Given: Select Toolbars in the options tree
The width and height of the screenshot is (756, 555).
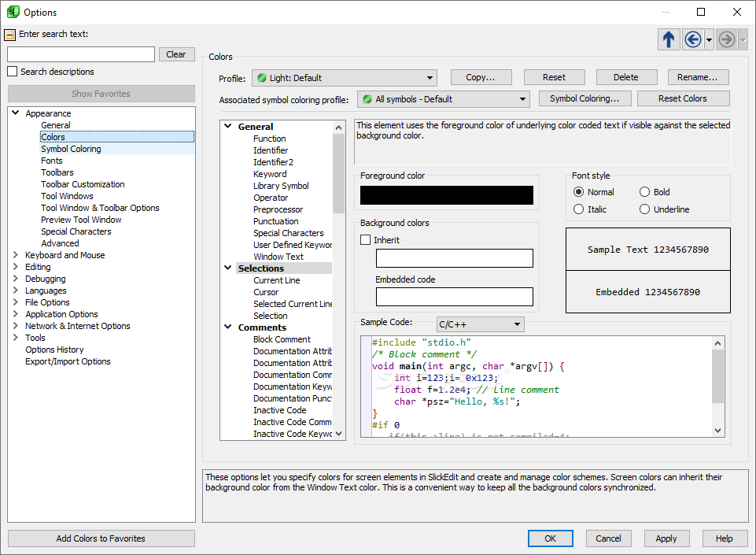Looking at the screenshot, I should 57,172.
